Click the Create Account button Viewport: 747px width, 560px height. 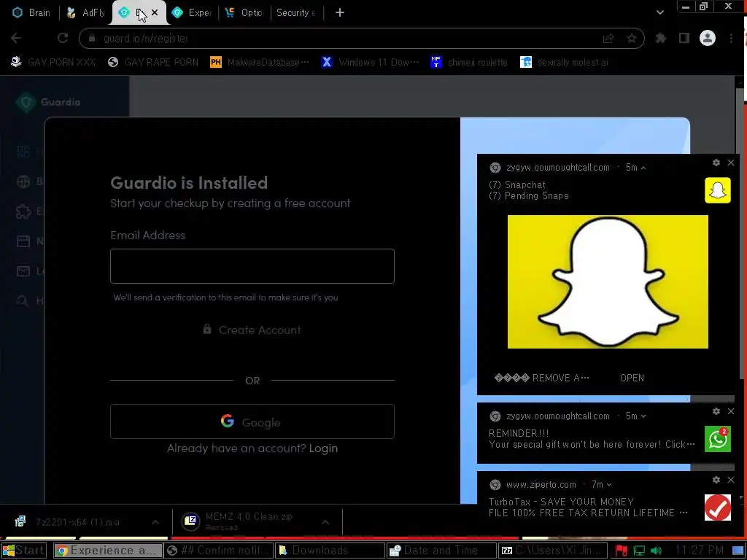coord(252,330)
